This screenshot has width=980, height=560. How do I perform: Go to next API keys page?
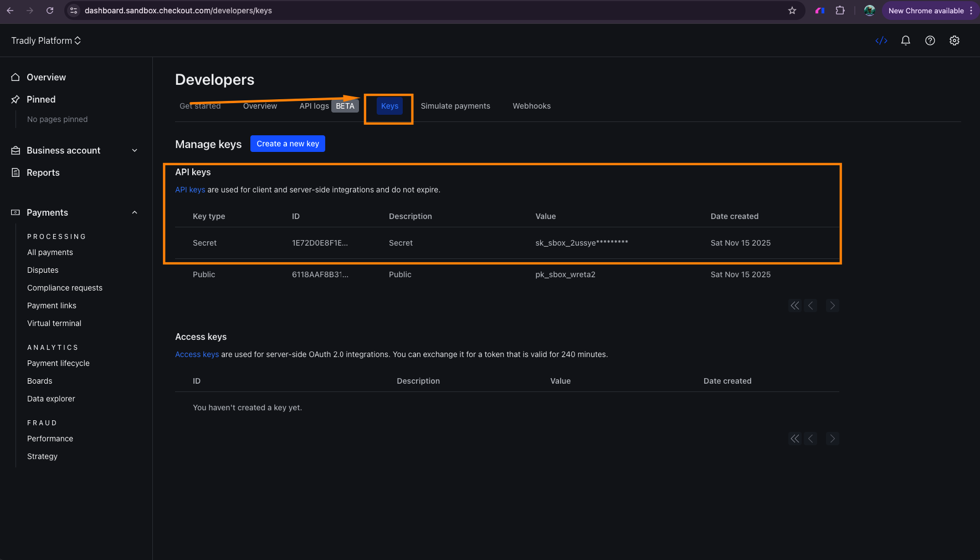[832, 306]
